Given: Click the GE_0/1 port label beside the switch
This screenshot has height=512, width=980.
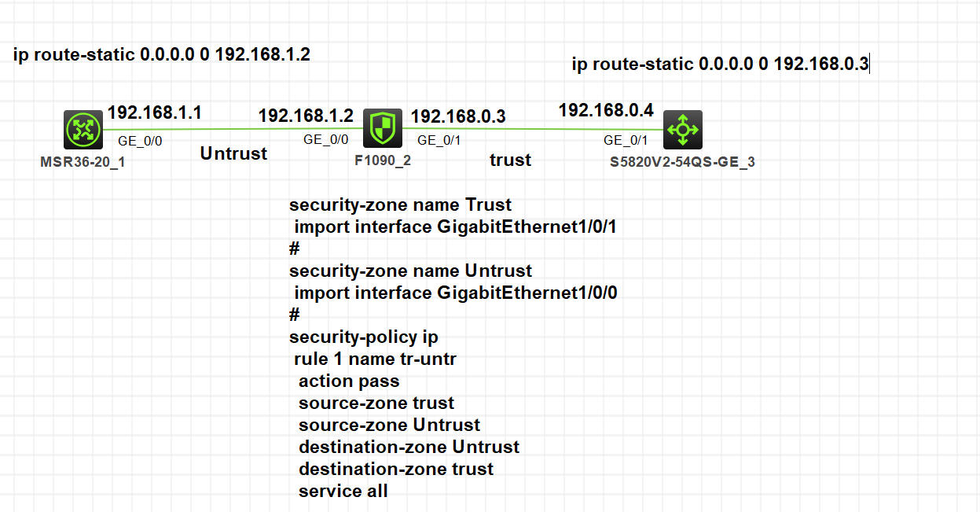Looking at the screenshot, I should coord(626,141).
